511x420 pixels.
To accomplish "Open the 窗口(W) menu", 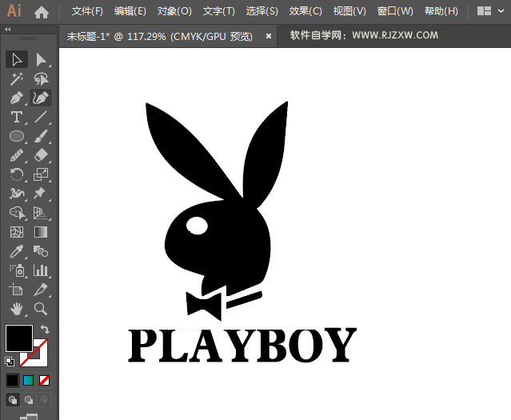I will [x=395, y=11].
